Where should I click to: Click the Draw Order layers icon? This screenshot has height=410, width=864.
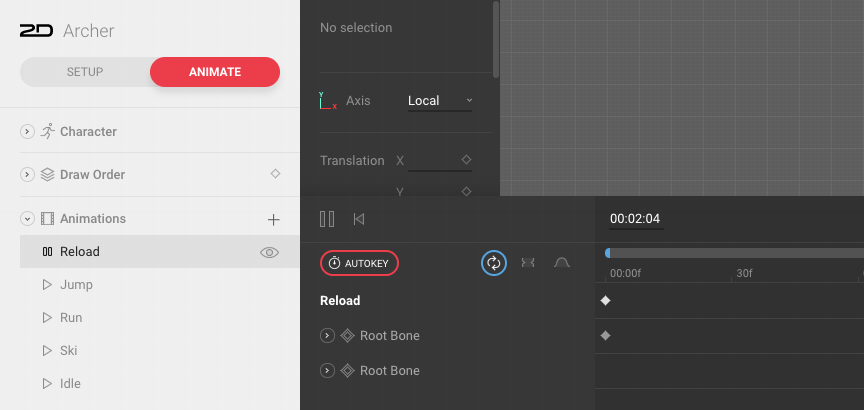(47, 175)
